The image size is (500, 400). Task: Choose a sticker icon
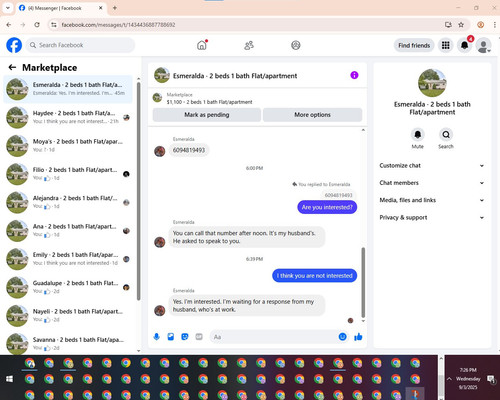pos(185,337)
